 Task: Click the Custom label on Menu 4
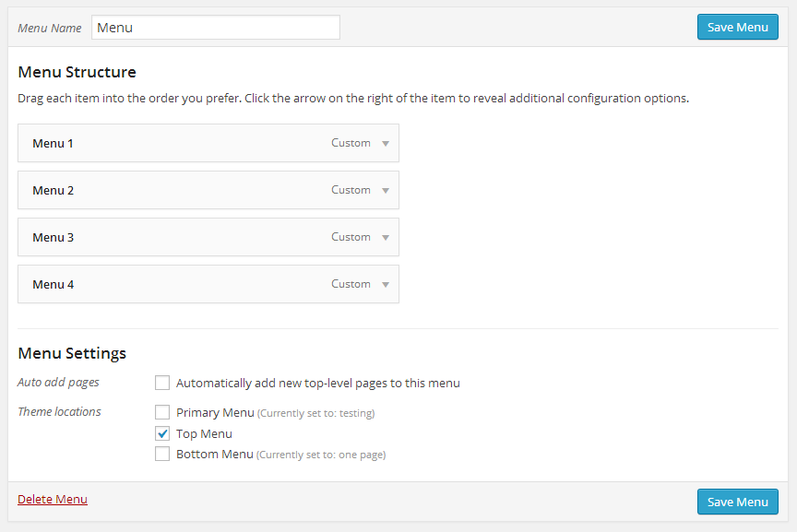click(x=351, y=284)
